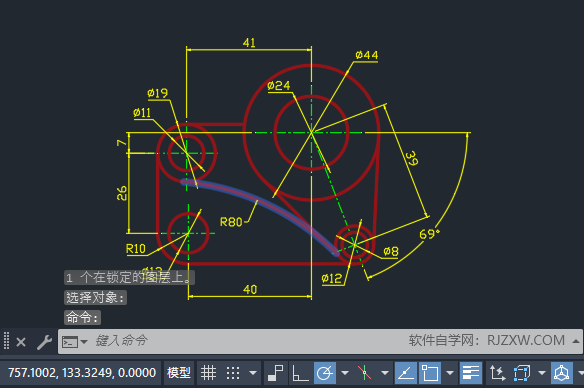Open selection cycling dropdown arrow
The image size is (584, 388).
(542, 373)
